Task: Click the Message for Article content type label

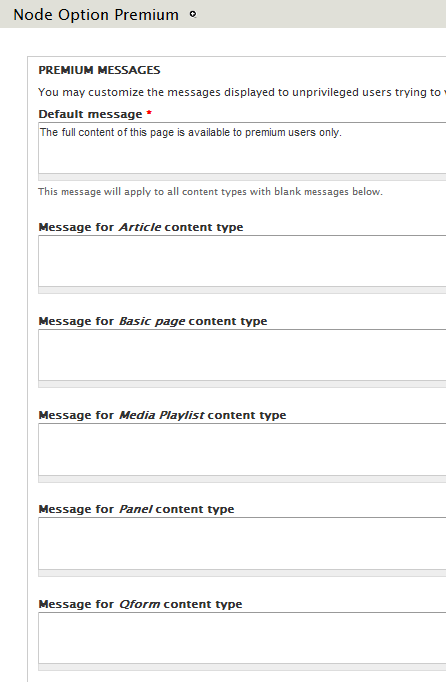Action: (141, 227)
